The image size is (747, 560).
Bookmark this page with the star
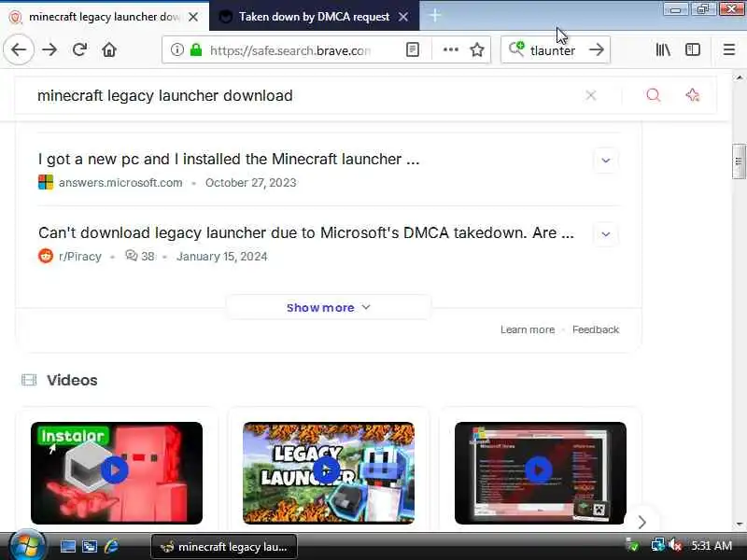coord(477,49)
